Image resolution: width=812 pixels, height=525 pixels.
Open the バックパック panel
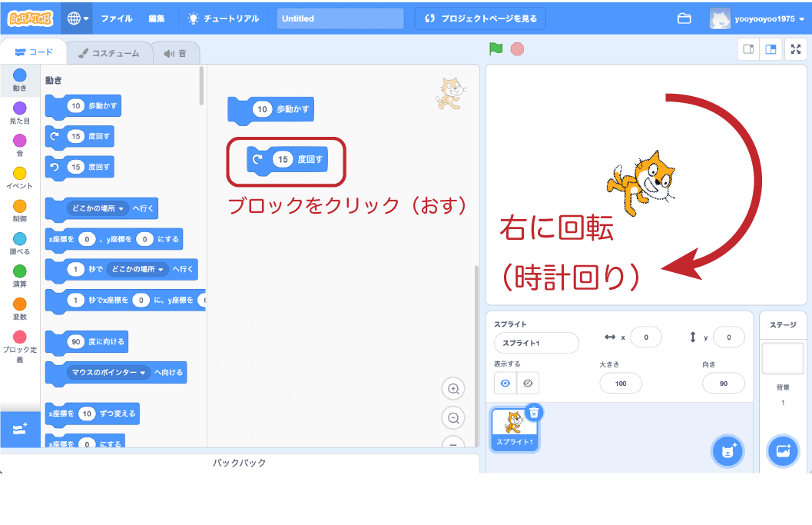coord(240,462)
